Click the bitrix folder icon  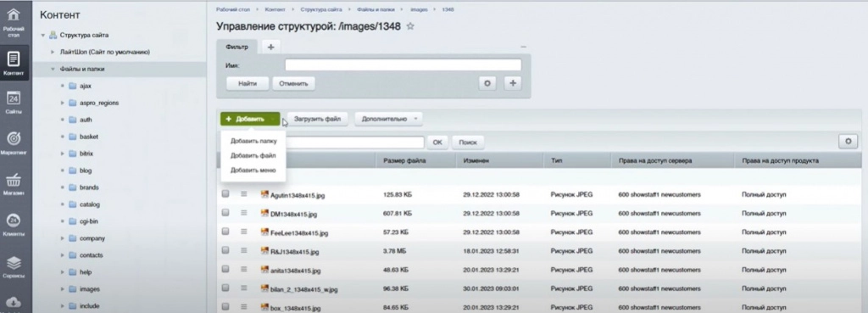pos(73,154)
